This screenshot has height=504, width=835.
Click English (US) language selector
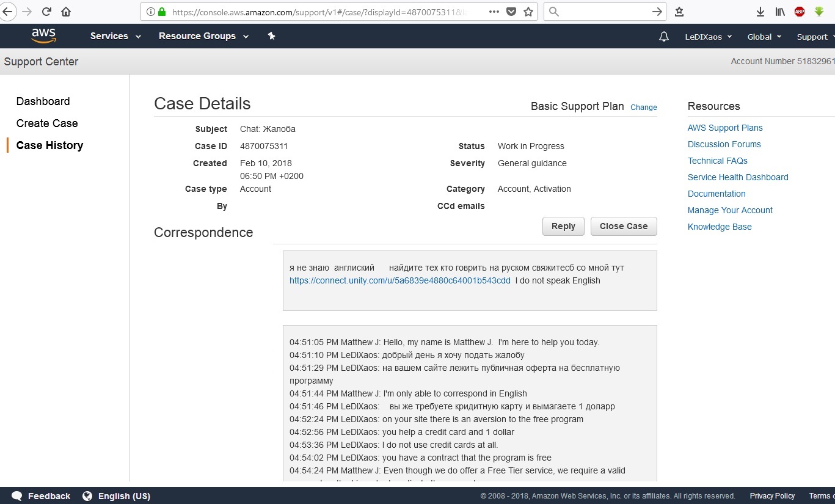pos(124,496)
